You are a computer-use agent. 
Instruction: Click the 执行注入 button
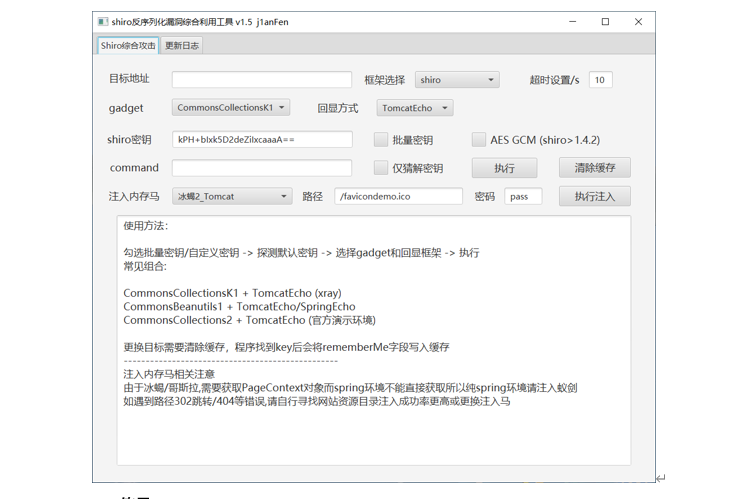tap(595, 196)
